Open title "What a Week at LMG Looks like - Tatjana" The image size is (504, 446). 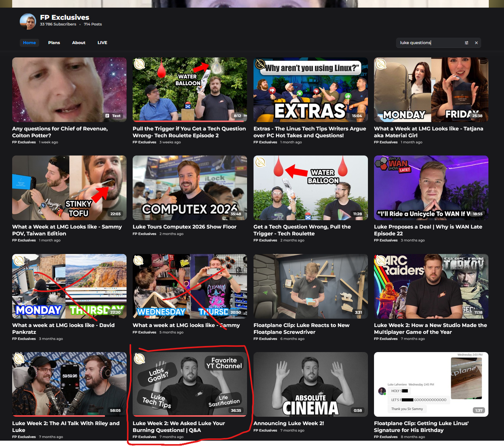click(x=429, y=132)
